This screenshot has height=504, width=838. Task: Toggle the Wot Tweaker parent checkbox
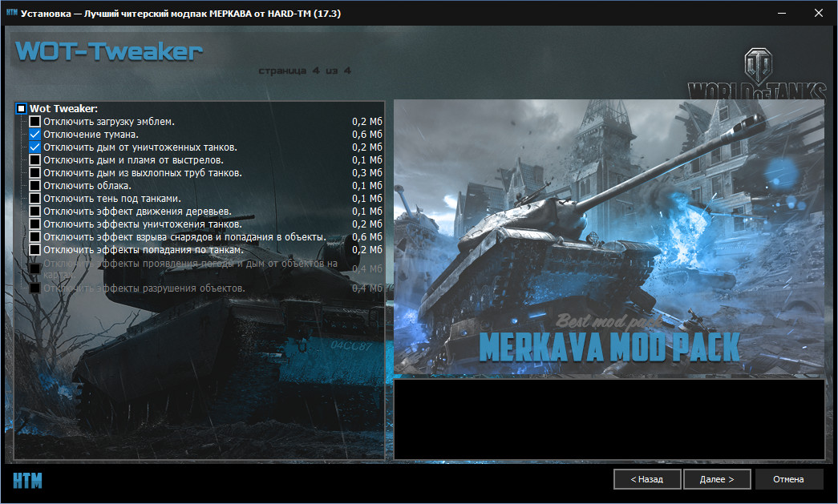point(21,108)
